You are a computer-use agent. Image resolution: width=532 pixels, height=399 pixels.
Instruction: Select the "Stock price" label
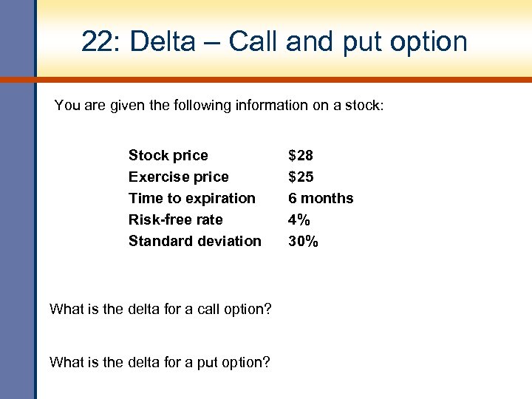click(168, 155)
